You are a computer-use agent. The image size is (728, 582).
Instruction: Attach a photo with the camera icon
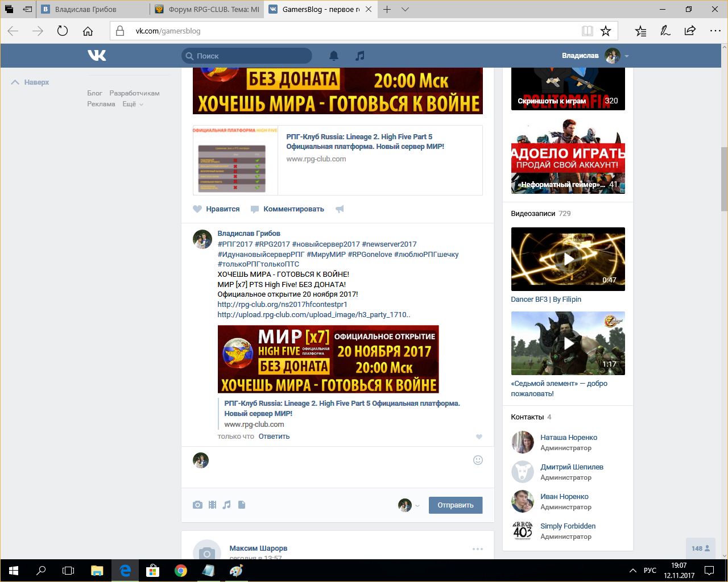[x=197, y=505]
